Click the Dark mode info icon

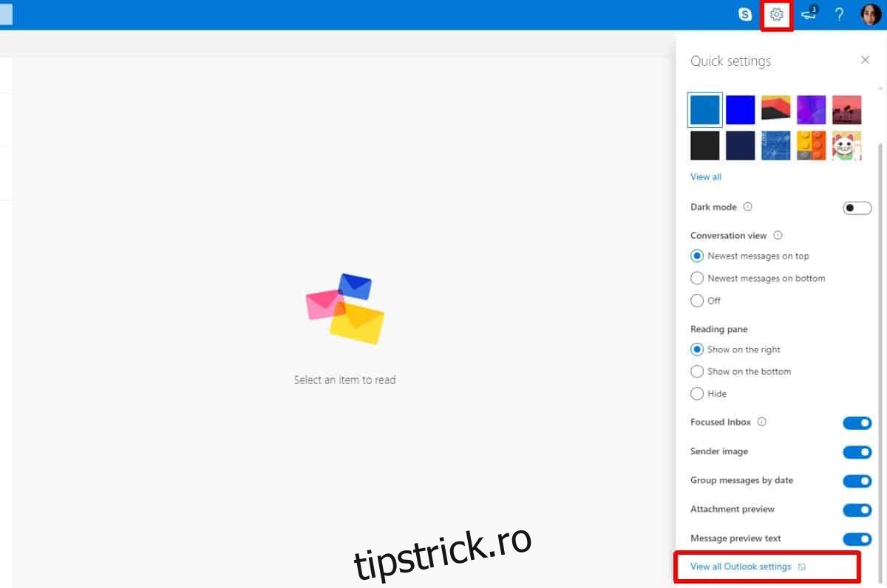click(747, 207)
